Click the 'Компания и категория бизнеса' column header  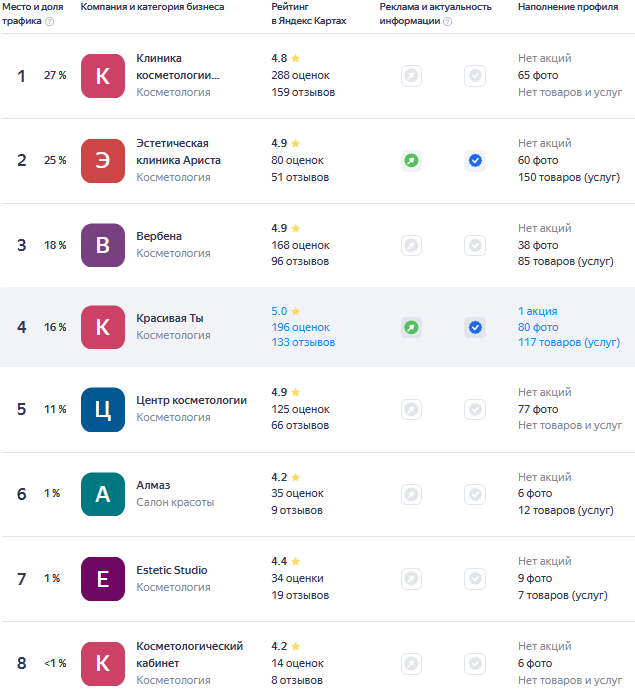(x=152, y=7)
